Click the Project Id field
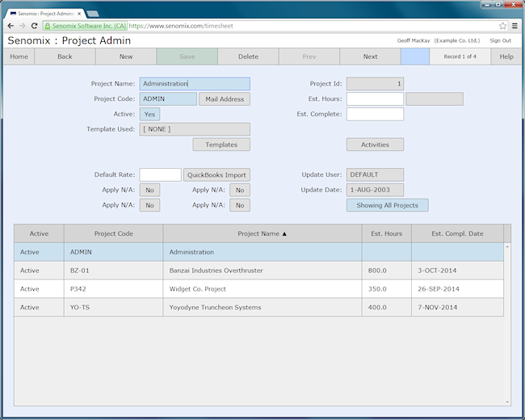Image resolution: width=525 pixels, height=420 pixels. coord(375,84)
